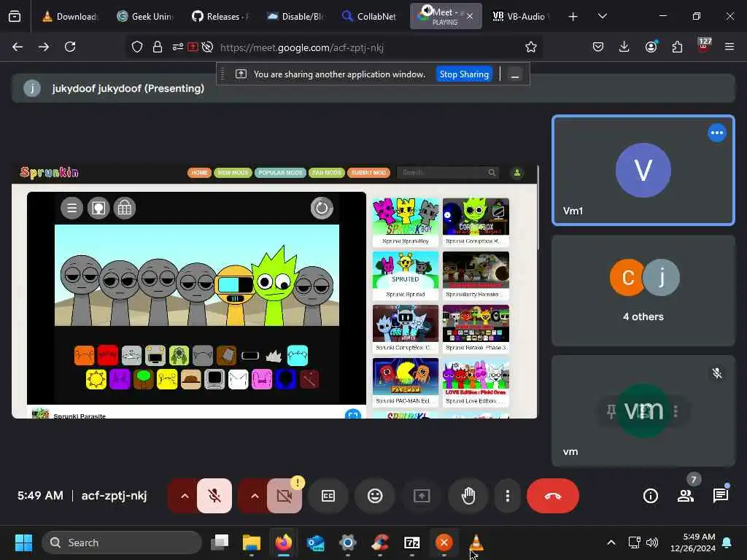Open File Explorer from taskbar
This screenshot has width=747, height=560.
252,542
